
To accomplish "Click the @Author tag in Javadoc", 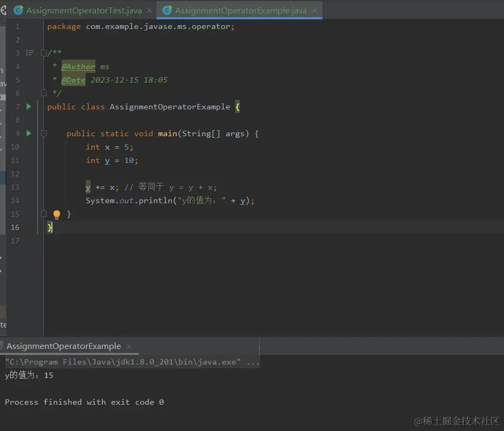I will 78,66.
